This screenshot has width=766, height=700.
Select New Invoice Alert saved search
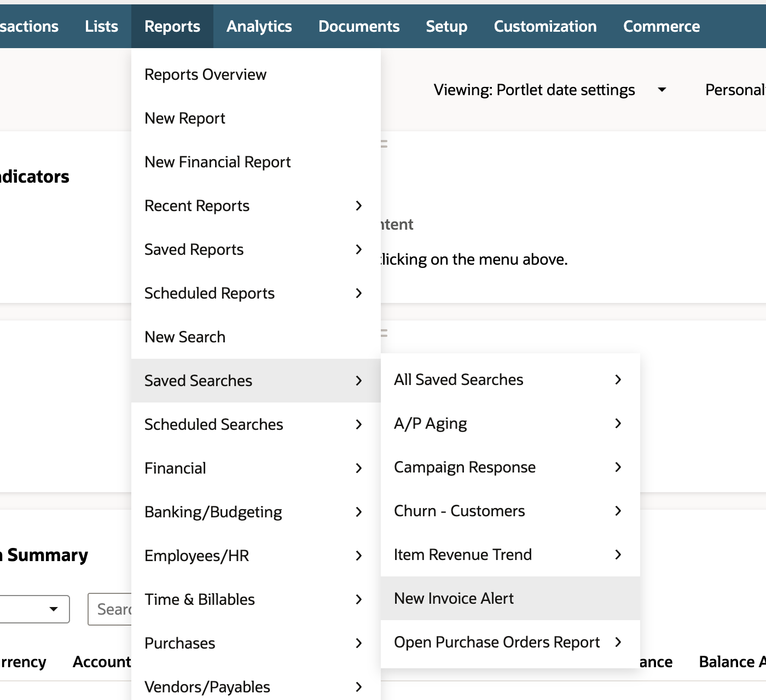[x=510, y=598]
